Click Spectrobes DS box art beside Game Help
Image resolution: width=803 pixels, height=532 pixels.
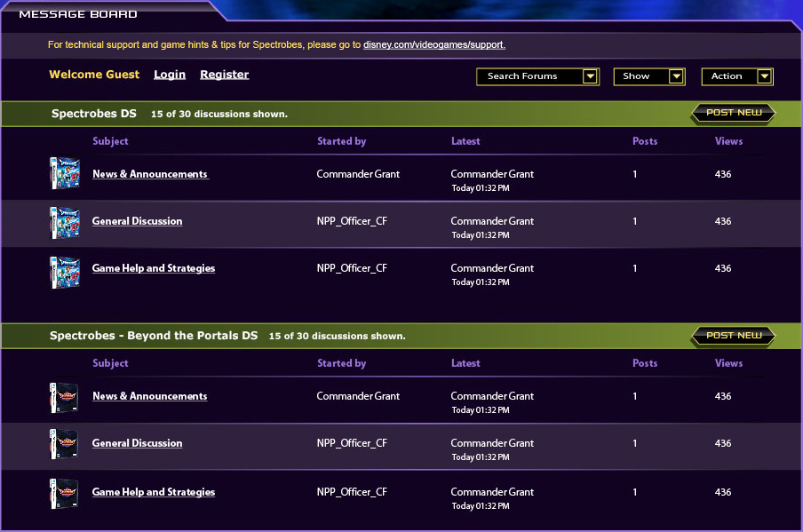pyautogui.click(x=65, y=273)
